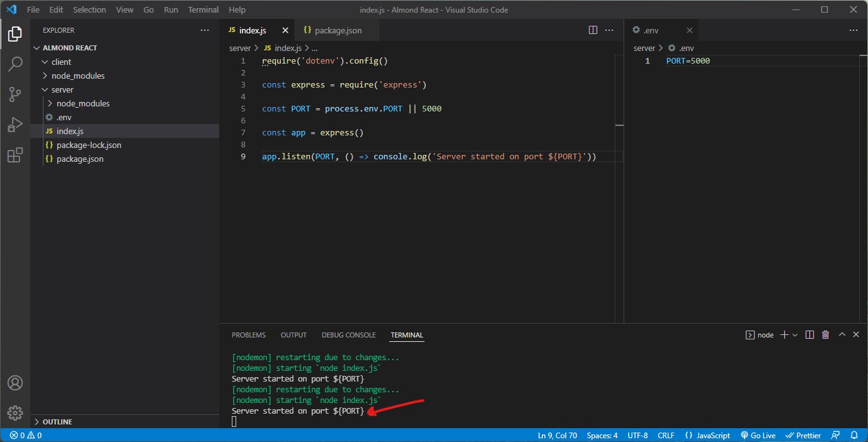Open package-lock.json in the explorer
The height and width of the screenshot is (442, 868).
click(x=125, y=145)
